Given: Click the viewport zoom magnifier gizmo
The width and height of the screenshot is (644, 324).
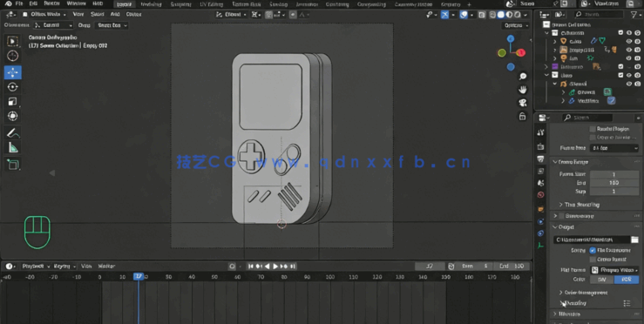Looking at the screenshot, I should 522,77.
